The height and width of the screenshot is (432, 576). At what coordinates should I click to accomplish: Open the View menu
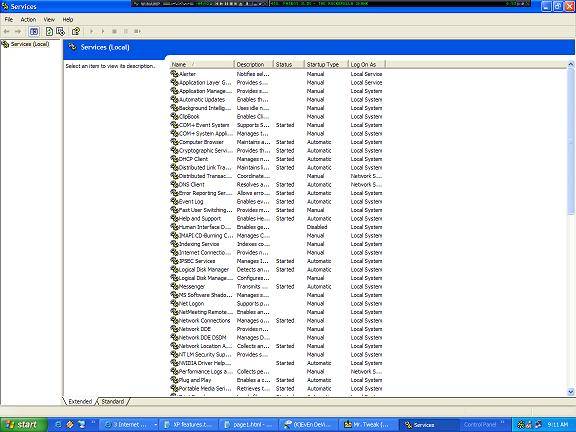click(x=49, y=19)
